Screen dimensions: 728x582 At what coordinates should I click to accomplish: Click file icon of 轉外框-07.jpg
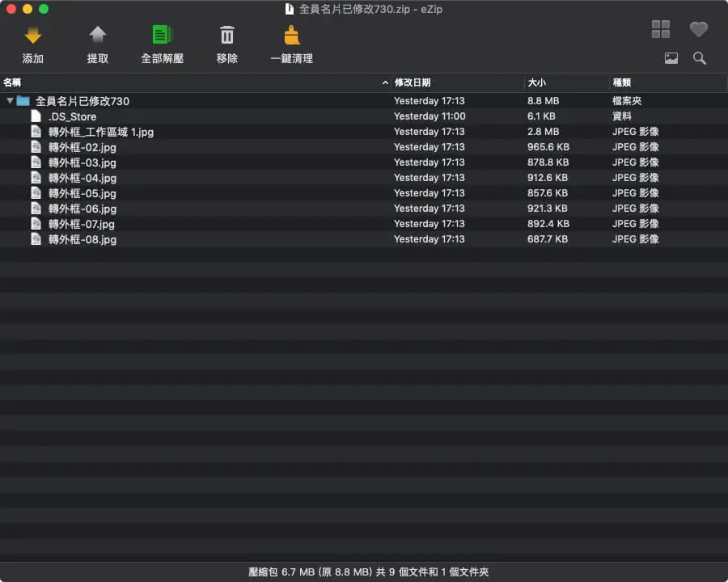[36, 223]
